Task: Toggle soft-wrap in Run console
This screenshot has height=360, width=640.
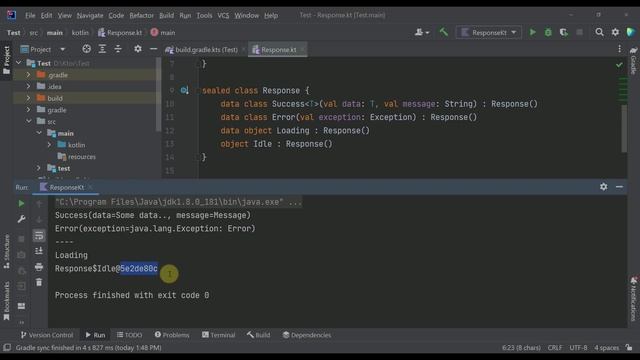Action: [39, 236]
